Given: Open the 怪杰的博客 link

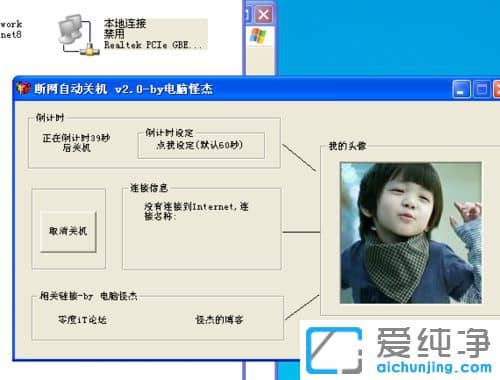Looking at the screenshot, I should [x=219, y=320].
